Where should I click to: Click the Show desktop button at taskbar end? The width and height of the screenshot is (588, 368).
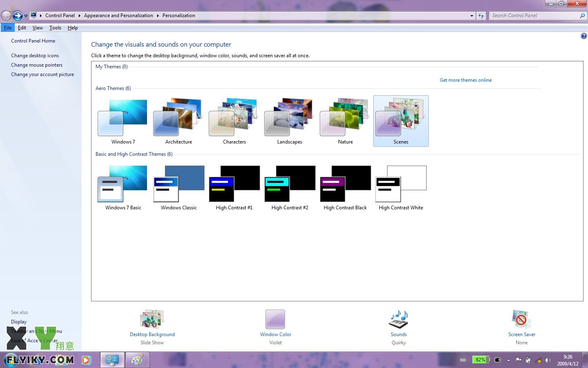click(585, 360)
